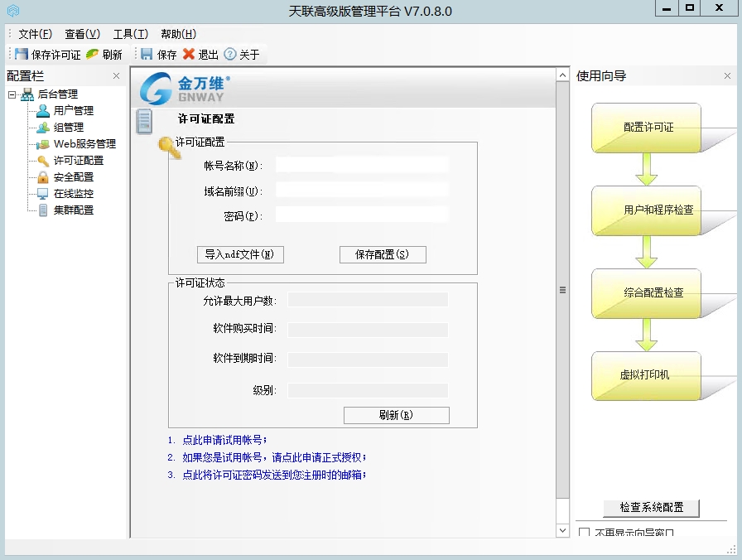Click the Save Configuration button
The image size is (742, 560).
tap(383, 254)
